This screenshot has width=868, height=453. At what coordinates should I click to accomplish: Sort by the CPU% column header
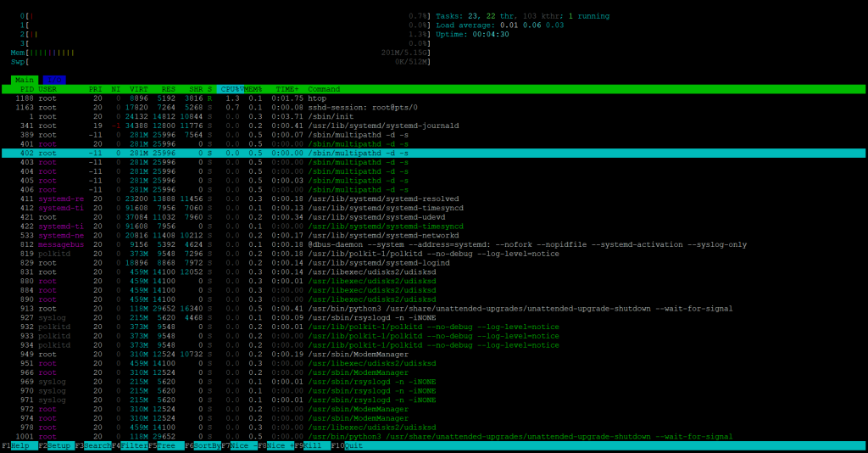coord(231,89)
